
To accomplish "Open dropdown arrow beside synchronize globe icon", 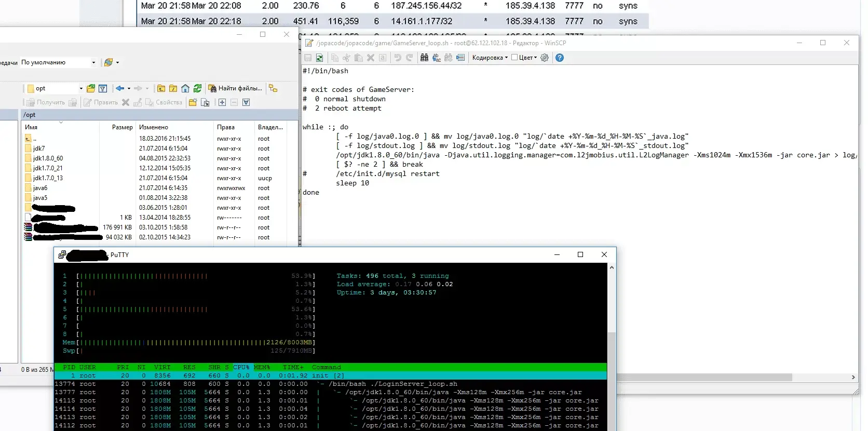I will [x=117, y=62].
